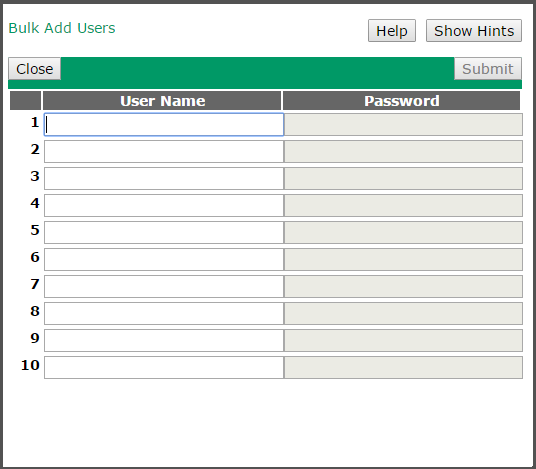Click the Password column header
The height and width of the screenshot is (469, 536).
401,100
